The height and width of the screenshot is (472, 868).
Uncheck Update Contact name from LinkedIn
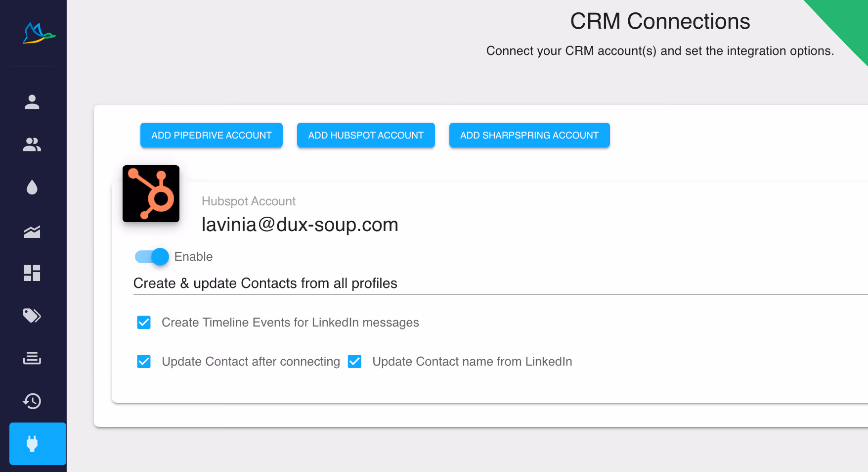pyautogui.click(x=354, y=362)
